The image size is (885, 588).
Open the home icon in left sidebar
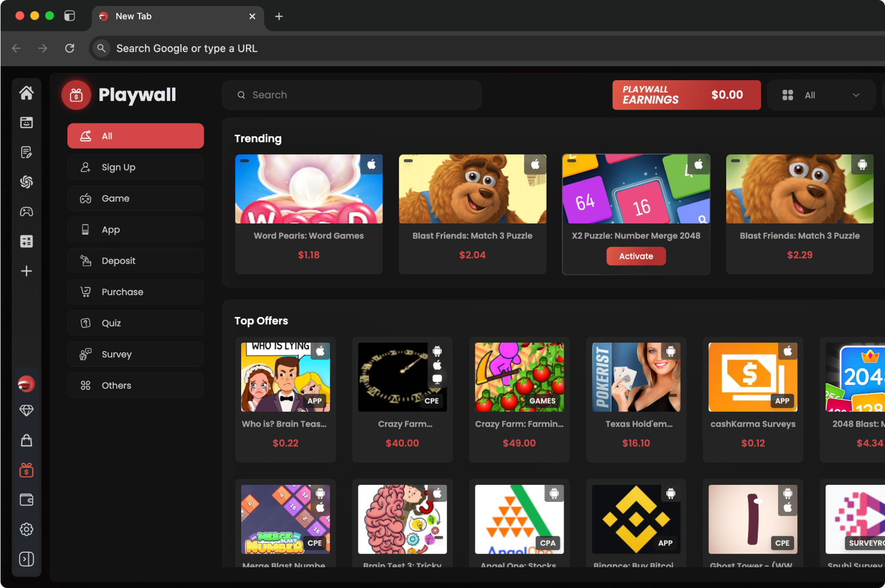click(x=26, y=93)
